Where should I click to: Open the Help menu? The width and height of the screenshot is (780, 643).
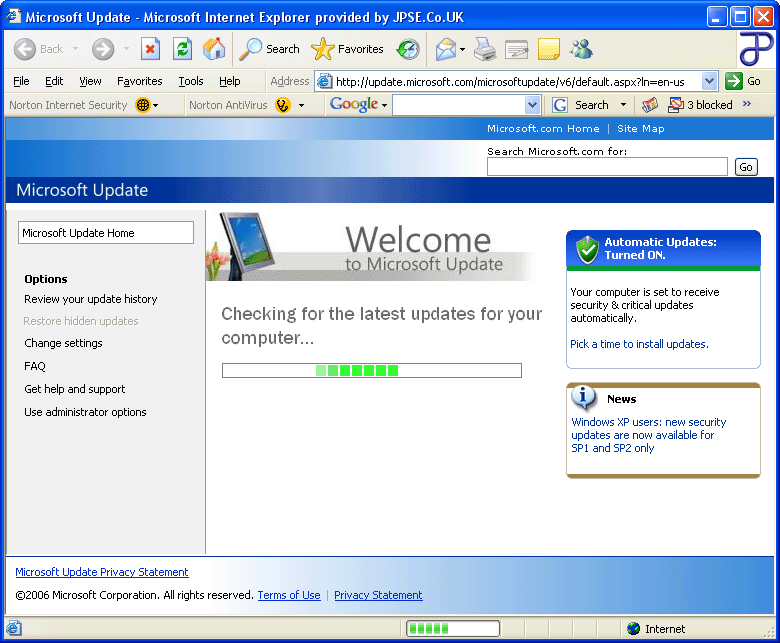229,81
